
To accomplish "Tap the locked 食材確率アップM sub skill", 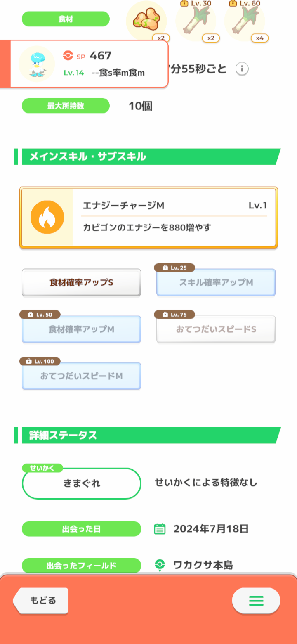I will coord(81,329).
